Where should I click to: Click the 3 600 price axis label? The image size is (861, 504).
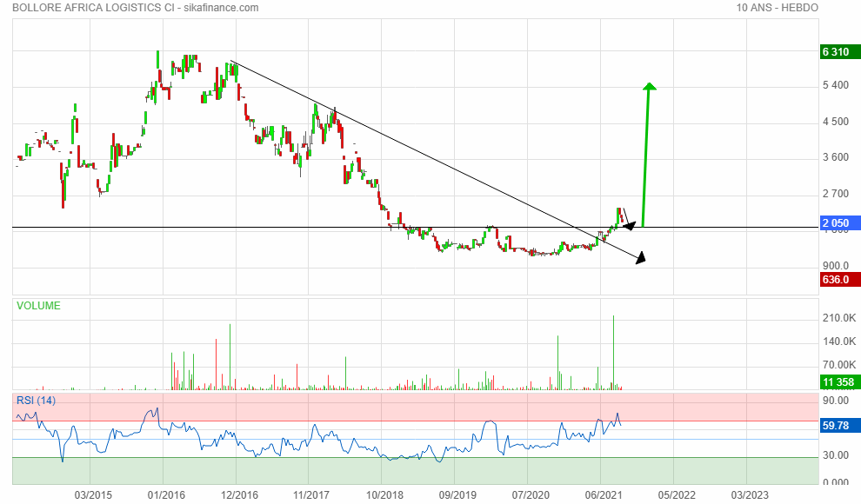coord(836,157)
